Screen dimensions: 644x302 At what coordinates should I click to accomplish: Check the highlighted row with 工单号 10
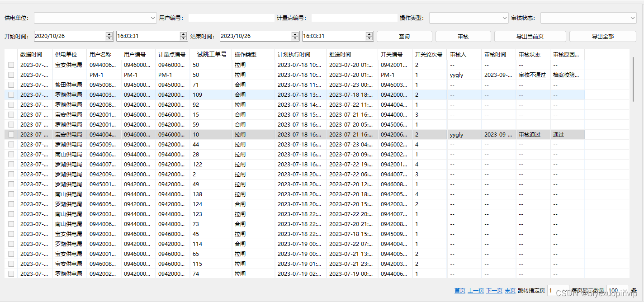click(x=11, y=134)
